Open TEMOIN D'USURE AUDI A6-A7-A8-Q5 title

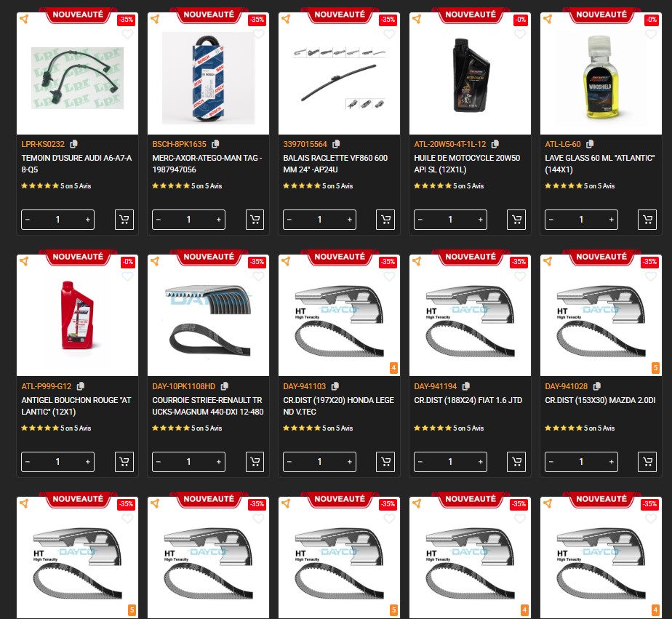(x=76, y=164)
